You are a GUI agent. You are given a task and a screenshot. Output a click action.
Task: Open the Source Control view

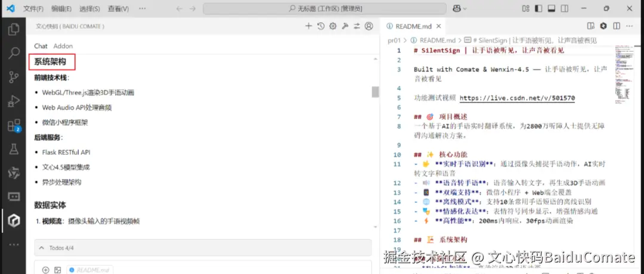14,77
